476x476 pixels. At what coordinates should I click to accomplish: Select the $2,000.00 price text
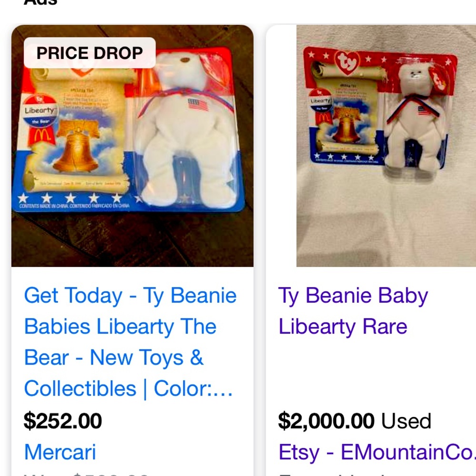[x=327, y=421]
